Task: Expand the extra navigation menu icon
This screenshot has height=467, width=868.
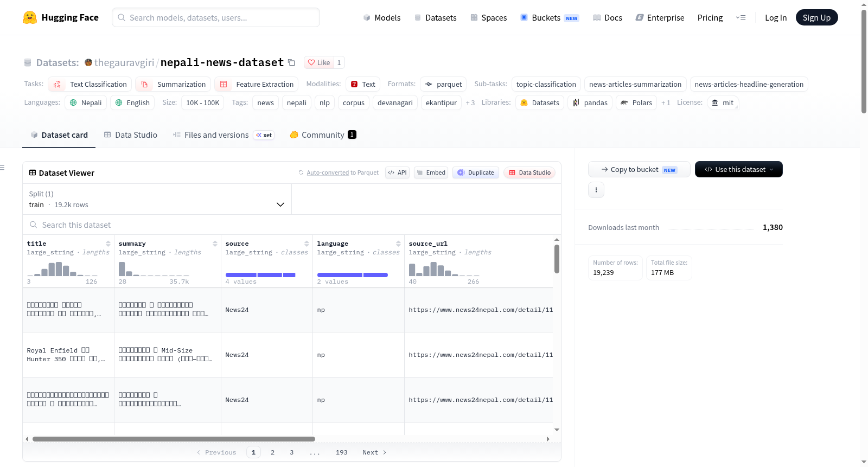Action: (x=741, y=17)
